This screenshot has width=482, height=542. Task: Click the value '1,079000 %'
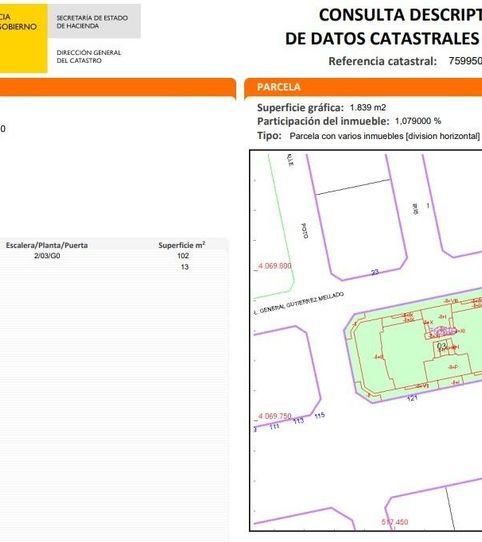(x=418, y=121)
